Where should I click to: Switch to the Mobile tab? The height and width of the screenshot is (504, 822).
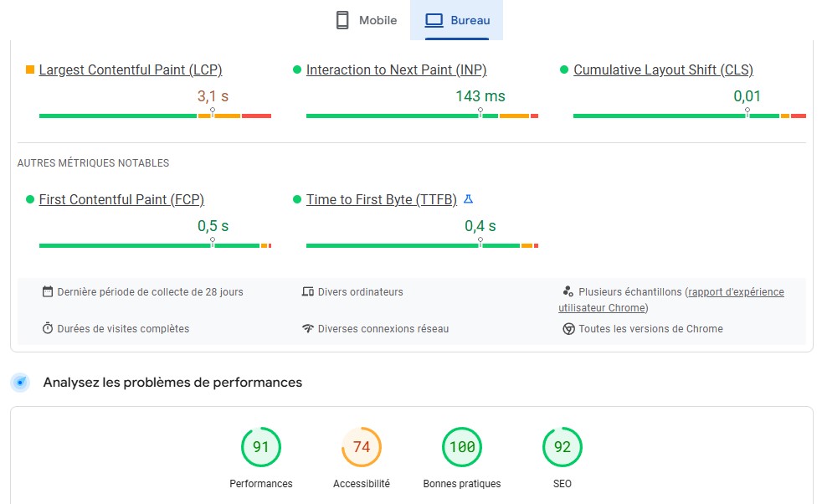(x=367, y=20)
